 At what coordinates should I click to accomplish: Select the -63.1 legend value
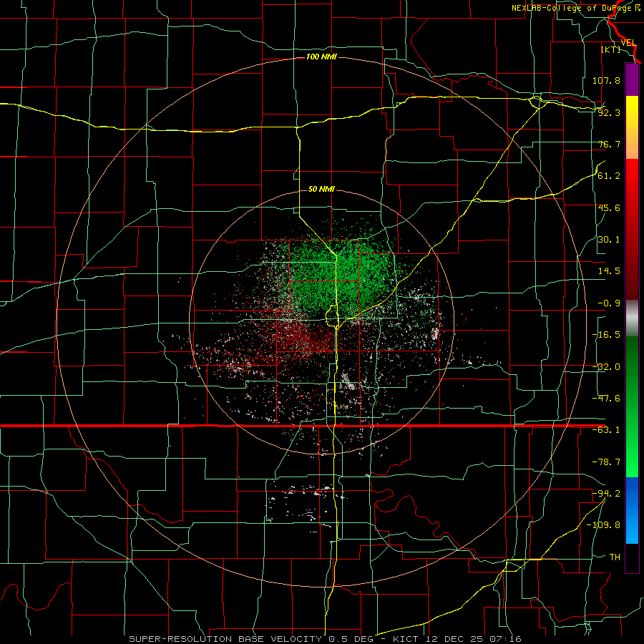coord(606,430)
